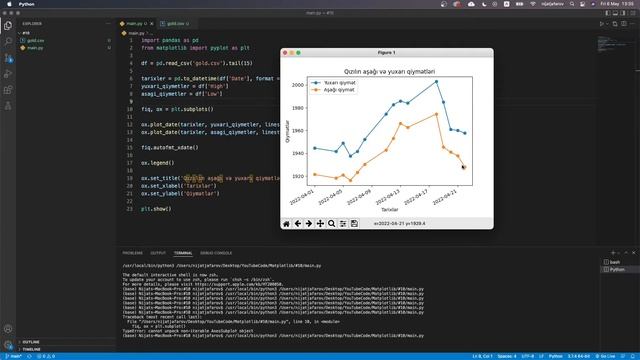Run the Python file with play icon
Image resolution: width=640 pixels, height=360 pixels.
tap(602, 24)
